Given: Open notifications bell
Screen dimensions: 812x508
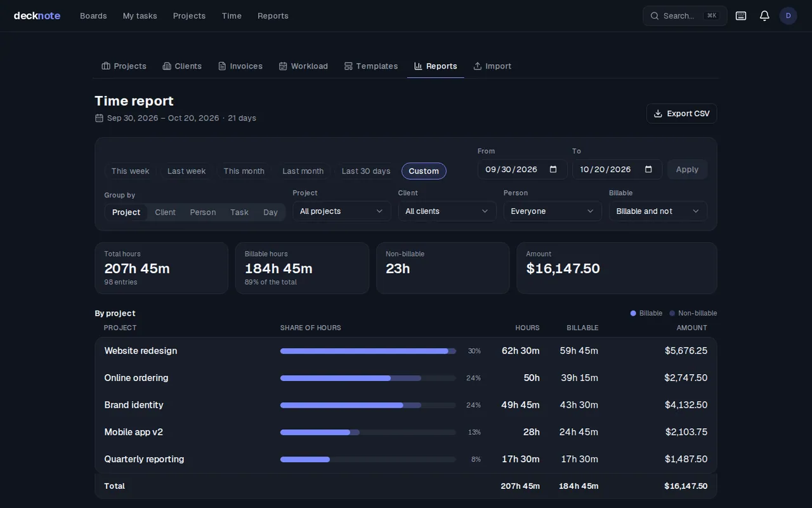Looking at the screenshot, I should coord(764,16).
